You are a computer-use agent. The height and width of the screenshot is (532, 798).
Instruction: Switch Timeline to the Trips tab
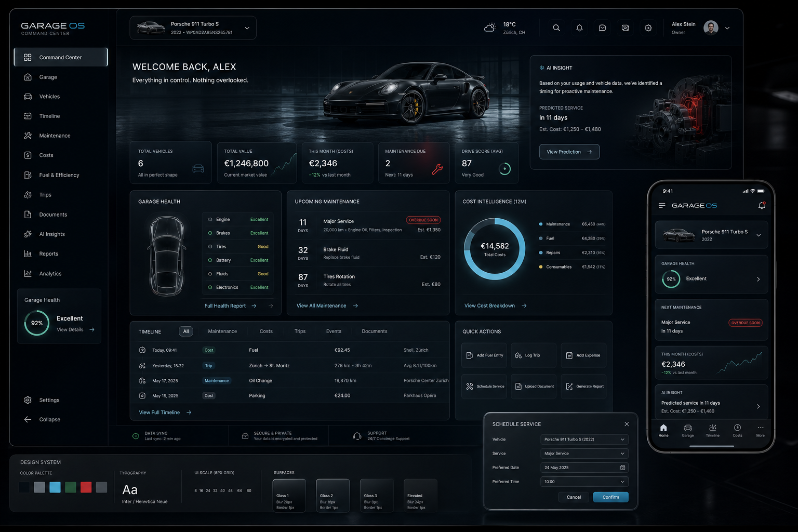pos(300,331)
